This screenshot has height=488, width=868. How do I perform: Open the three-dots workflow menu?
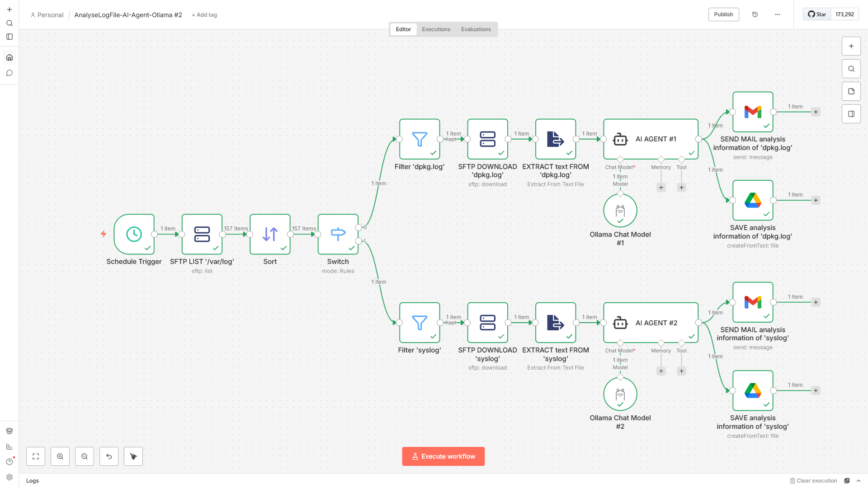click(x=777, y=14)
